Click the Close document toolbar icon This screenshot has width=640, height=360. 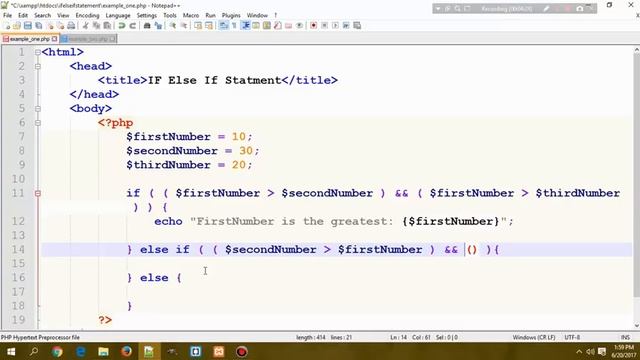(50, 26)
